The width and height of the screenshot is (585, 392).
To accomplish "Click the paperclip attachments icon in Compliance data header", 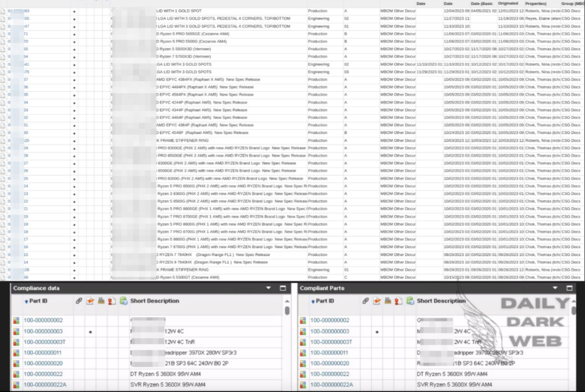I will click(x=78, y=301).
